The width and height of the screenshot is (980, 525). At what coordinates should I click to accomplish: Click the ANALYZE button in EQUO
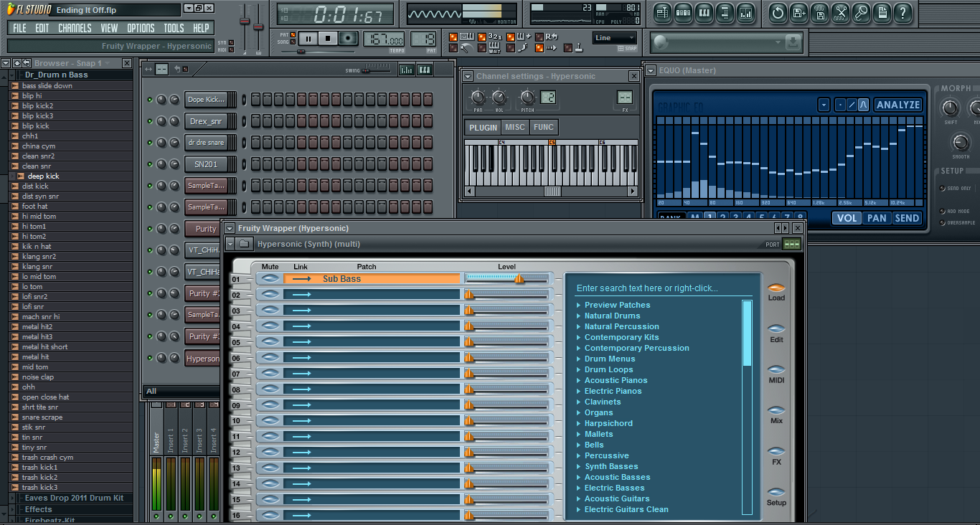898,105
